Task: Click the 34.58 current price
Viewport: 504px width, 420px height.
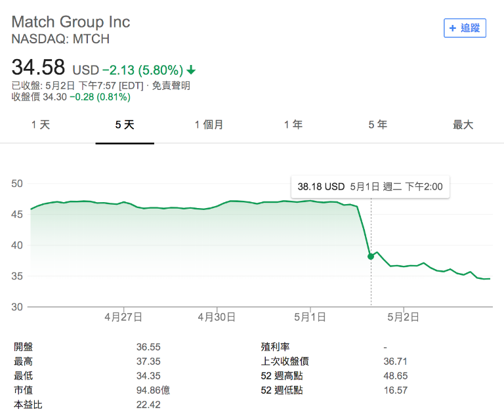Action: pyautogui.click(x=39, y=67)
